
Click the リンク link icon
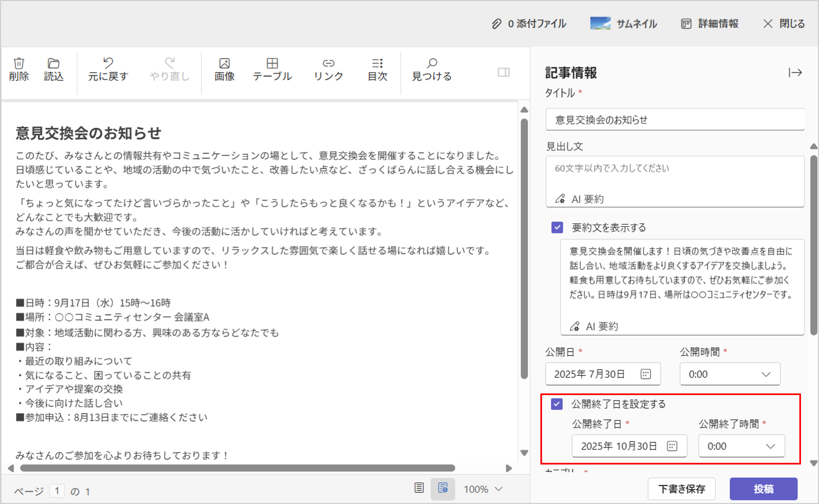click(x=328, y=63)
